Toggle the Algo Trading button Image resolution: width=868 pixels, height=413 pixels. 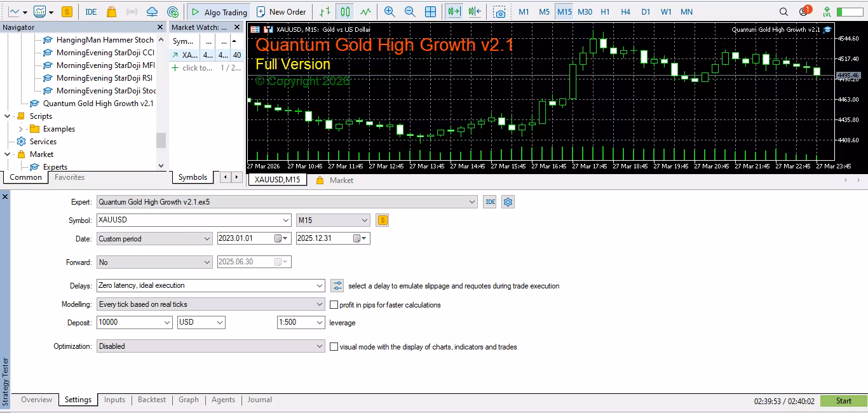tap(219, 11)
